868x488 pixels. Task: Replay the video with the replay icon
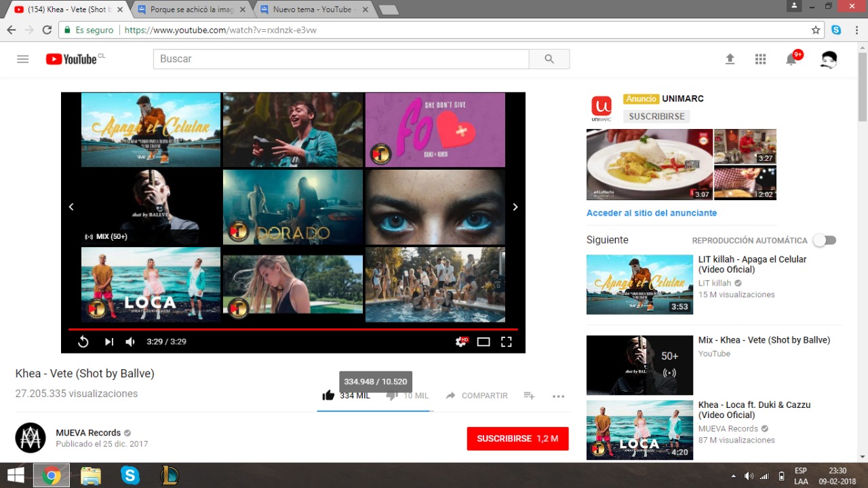click(x=83, y=341)
